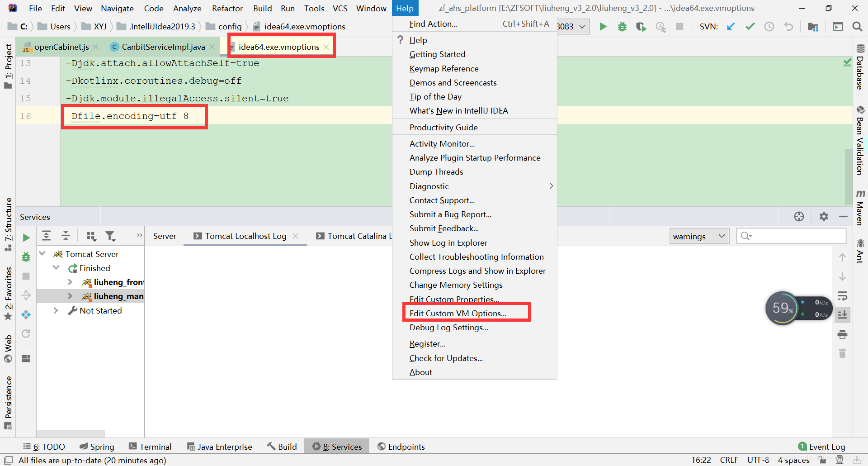Open the Maven tool window

coord(860,208)
